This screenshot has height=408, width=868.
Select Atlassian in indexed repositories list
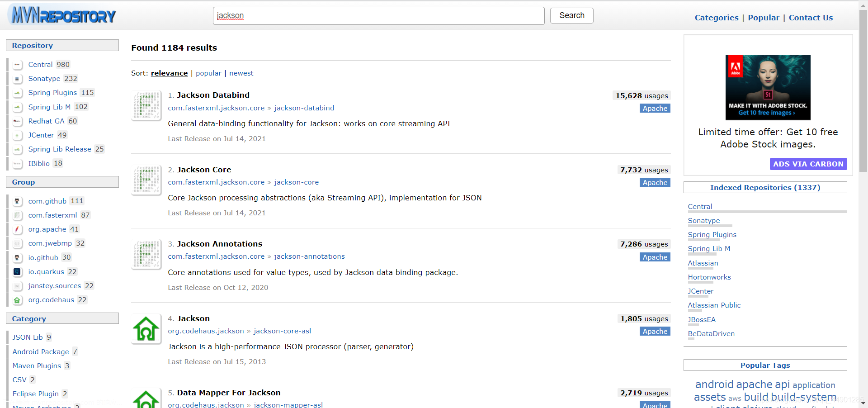point(703,263)
